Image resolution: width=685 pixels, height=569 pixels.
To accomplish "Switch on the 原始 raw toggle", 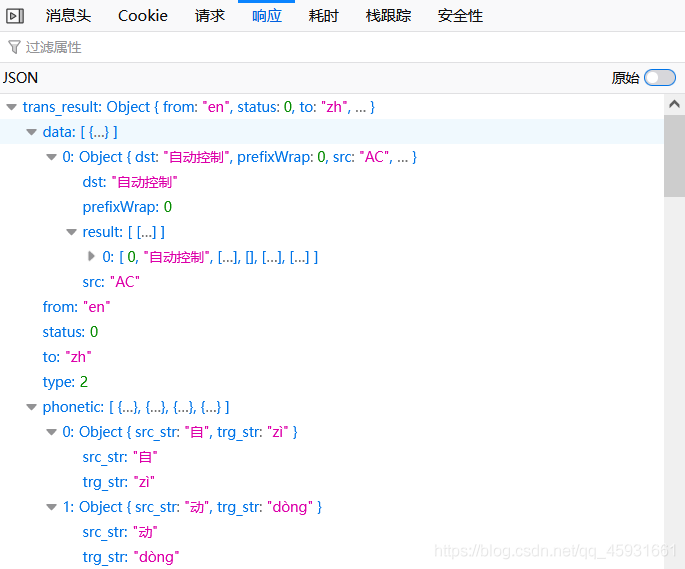I will tap(660, 78).
